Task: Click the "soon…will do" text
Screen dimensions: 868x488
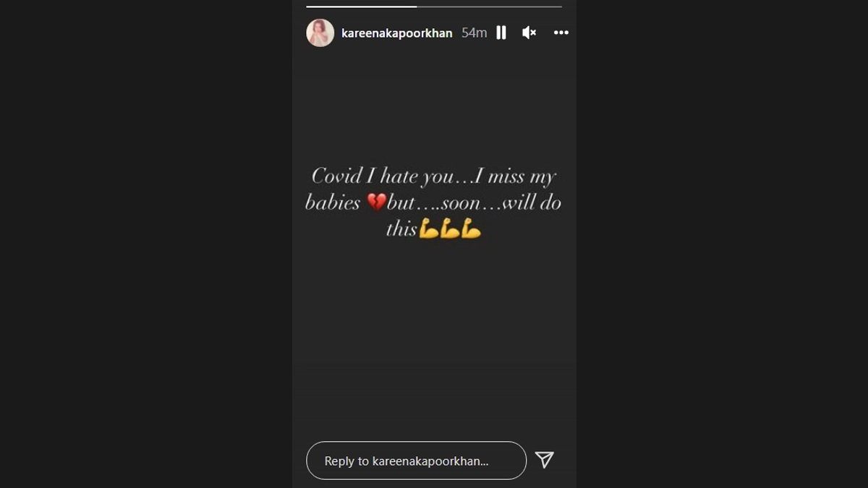Action: pos(501,203)
